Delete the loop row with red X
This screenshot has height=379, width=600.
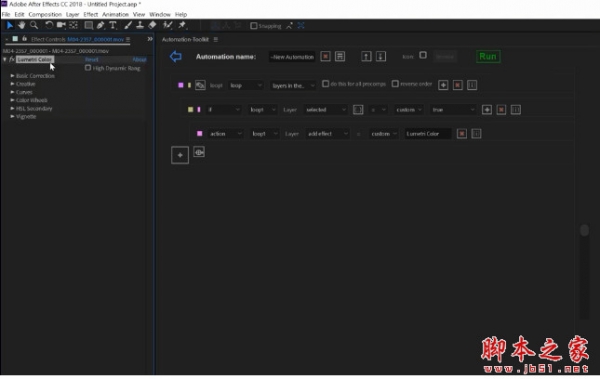458,85
